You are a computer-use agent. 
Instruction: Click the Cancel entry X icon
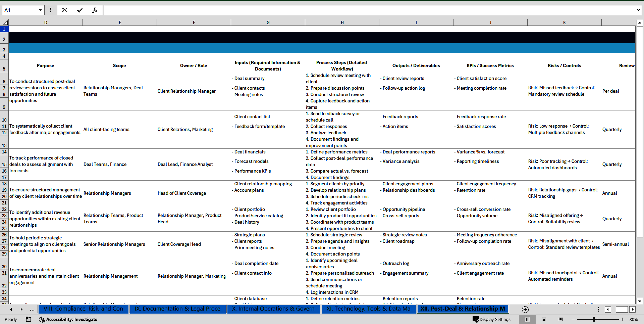(64, 10)
